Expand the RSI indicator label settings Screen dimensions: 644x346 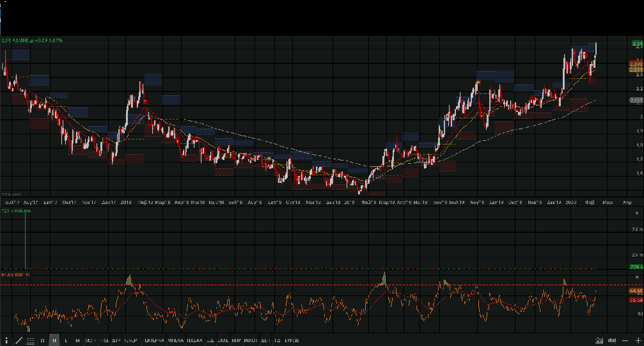pos(13,274)
